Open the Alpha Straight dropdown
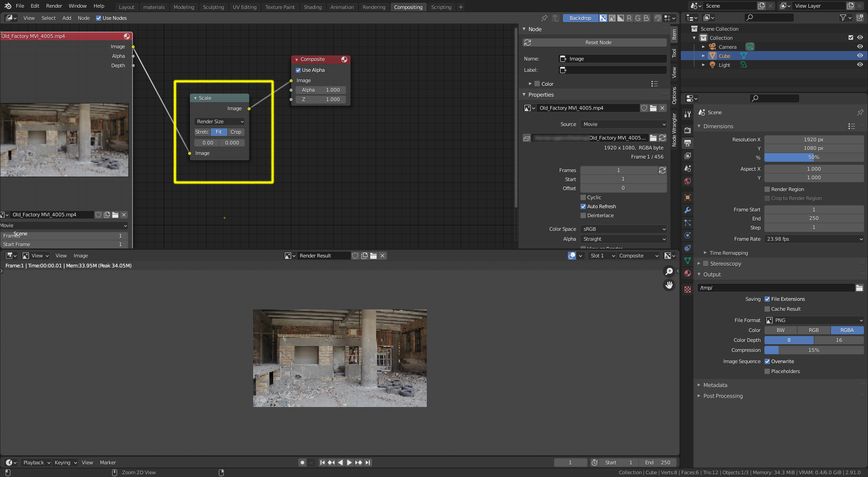 [x=624, y=239]
